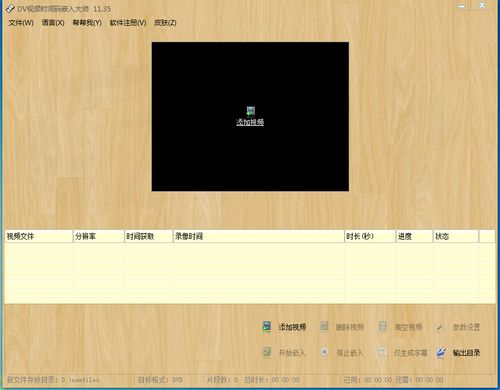This screenshot has height=390, width=500.
Task: Click the 总时长: 00:00:00 status entry
Action: coord(272,380)
